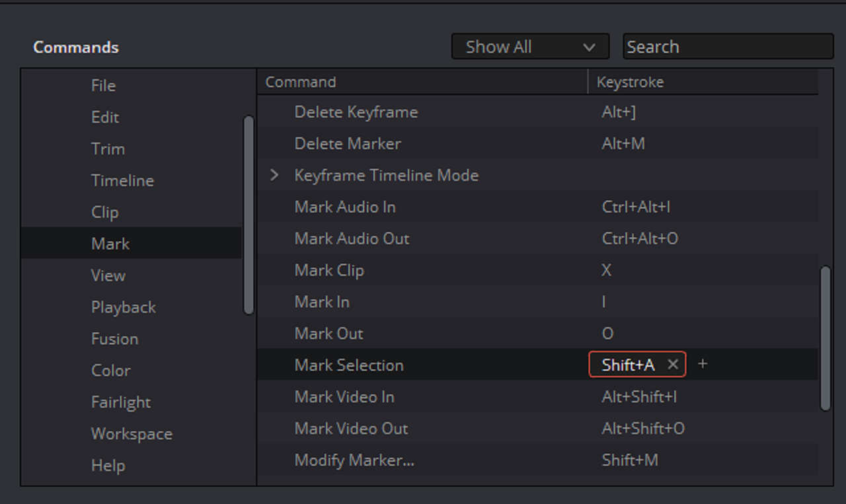Click the Ctrl+Alt+O keystroke cell
This screenshot has width=846, height=504.
click(x=640, y=238)
